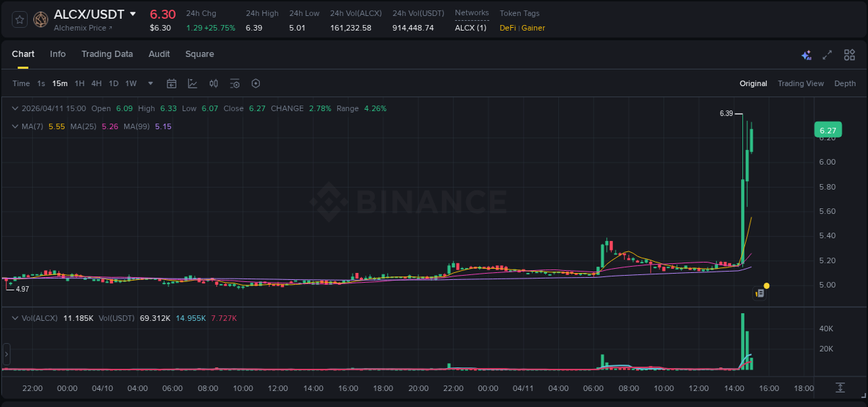Viewport: 868px width, 407px height.
Task: Expand chart to fullscreen
Action: pos(827,55)
